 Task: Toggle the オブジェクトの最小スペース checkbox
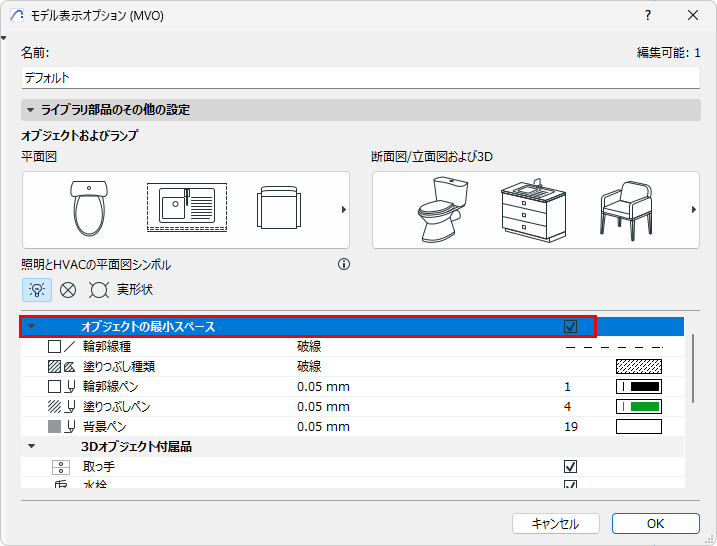(570, 327)
